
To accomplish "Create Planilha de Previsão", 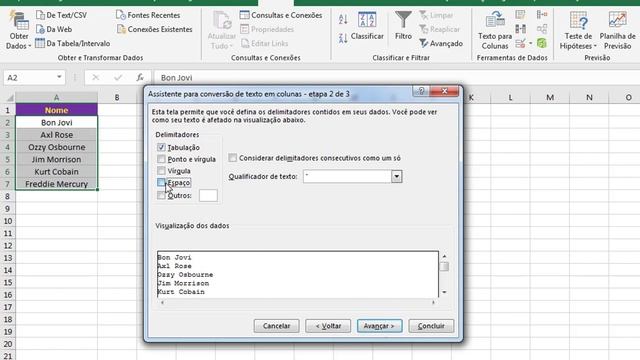I will coord(617,31).
